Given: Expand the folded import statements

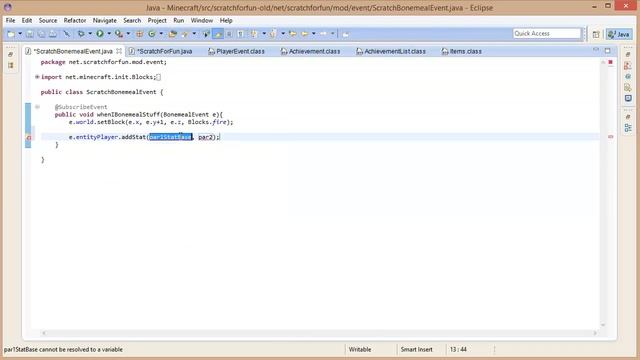Looking at the screenshot, I should (37, 77).
